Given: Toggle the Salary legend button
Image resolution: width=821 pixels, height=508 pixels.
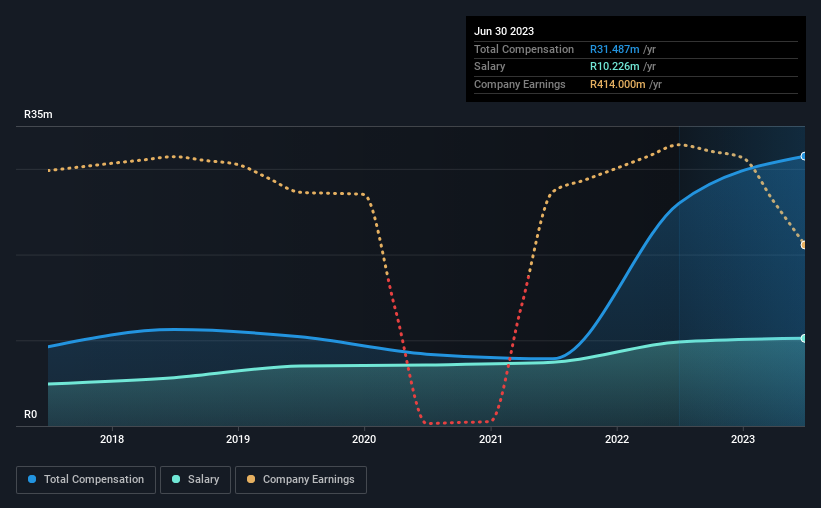Looking at the screenshot, I should (x=195, y=480).
